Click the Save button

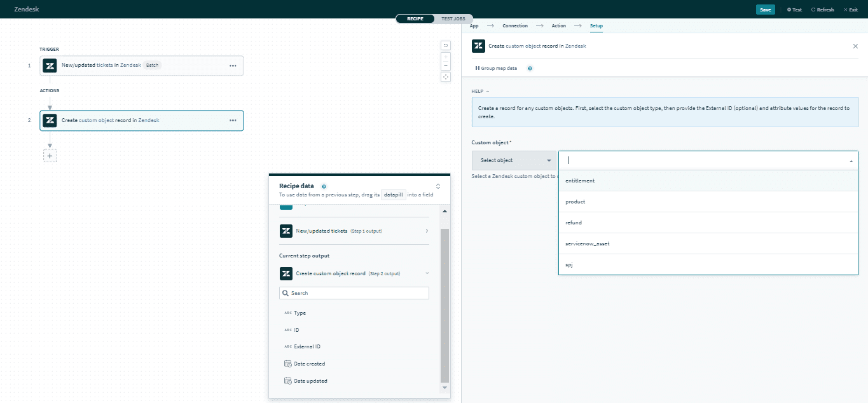[766, 10]
